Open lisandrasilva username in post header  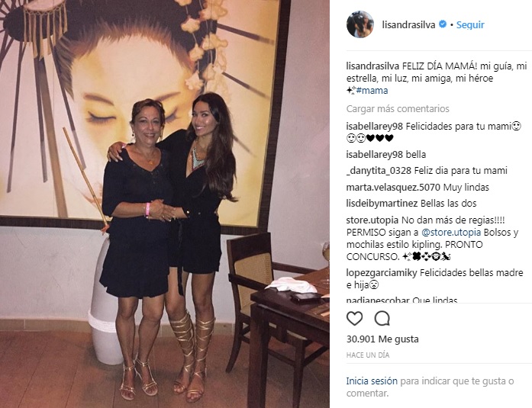408,24
